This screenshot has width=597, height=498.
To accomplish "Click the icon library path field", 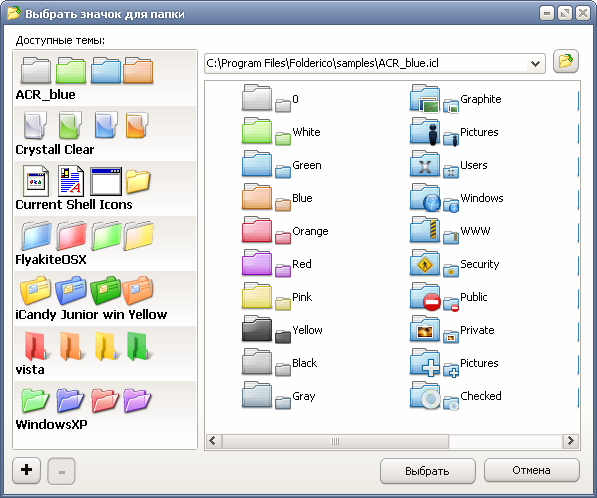I will [367, 63].
